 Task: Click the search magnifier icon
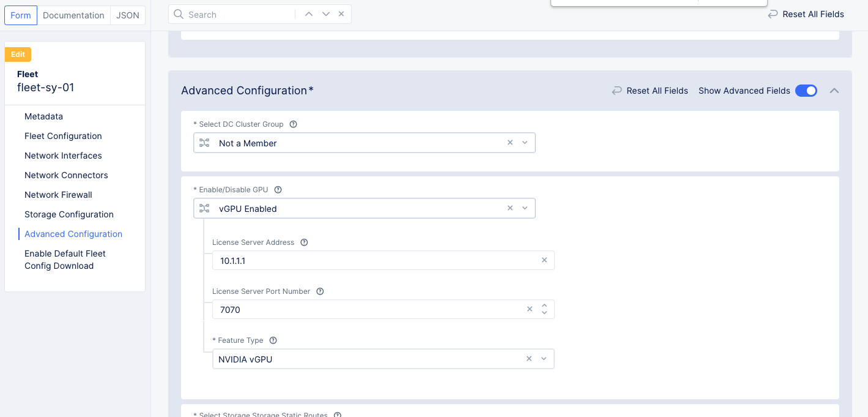[178, 13]
